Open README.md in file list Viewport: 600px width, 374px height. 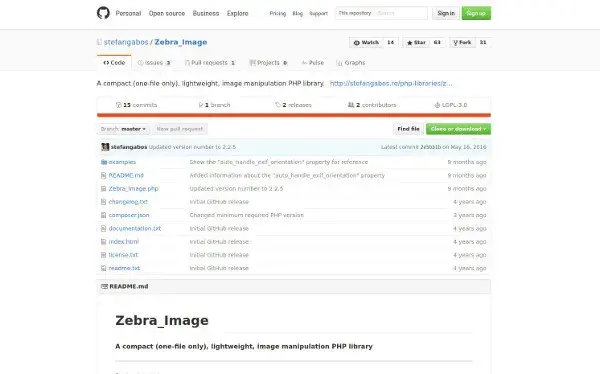pos(126,175)
